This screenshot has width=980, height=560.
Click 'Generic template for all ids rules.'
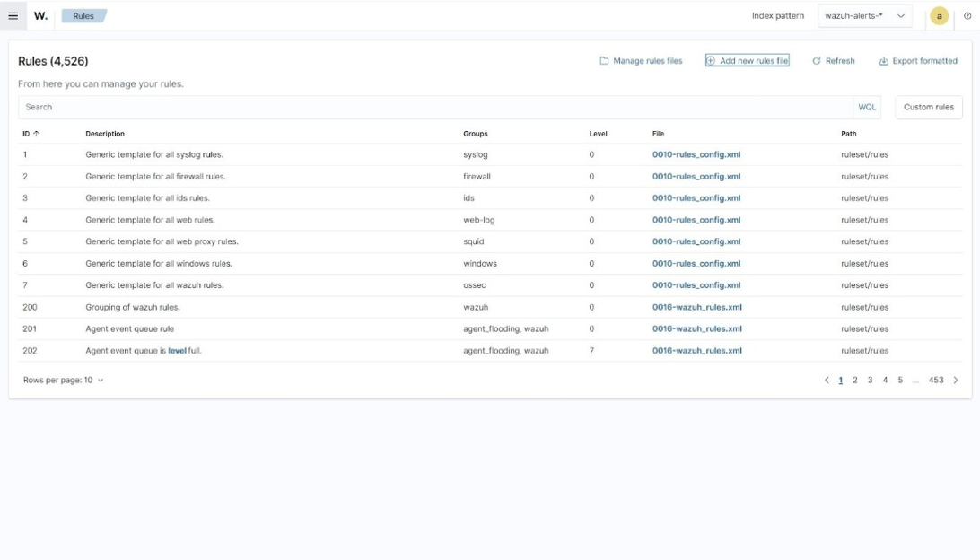point(147,198)
